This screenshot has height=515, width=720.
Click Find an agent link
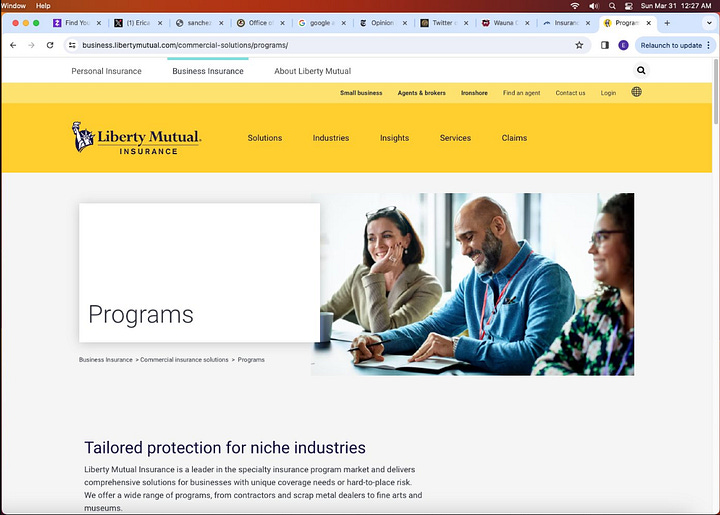(x=522, y=93)
